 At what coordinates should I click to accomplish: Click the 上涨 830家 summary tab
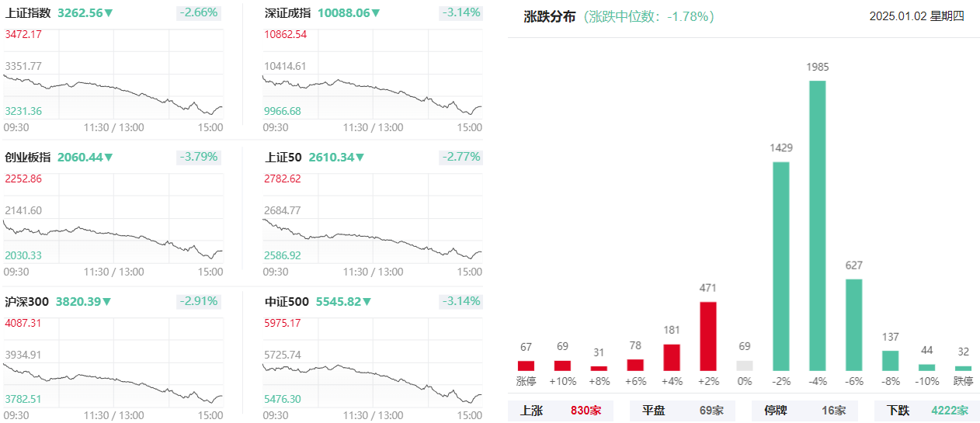[561, 411]
